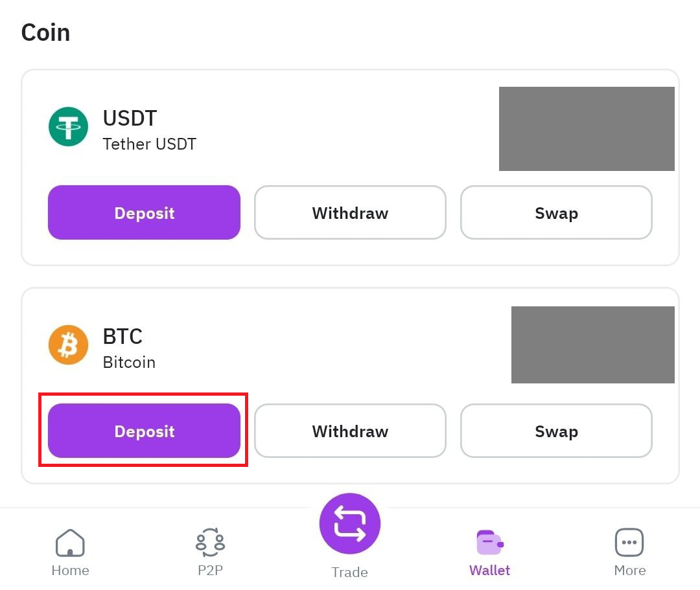The image size is (700, 590).
Task: Tap the Bitcoin coin icon
Action: click(68, 345)
